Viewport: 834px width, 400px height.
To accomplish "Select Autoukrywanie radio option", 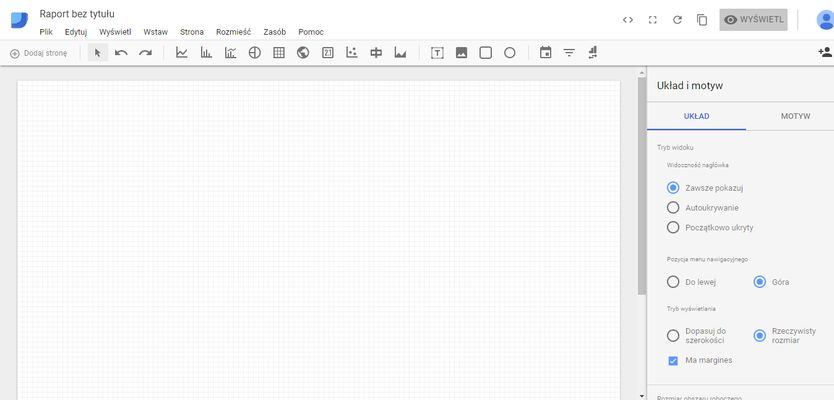I will (x=673, y=207).
